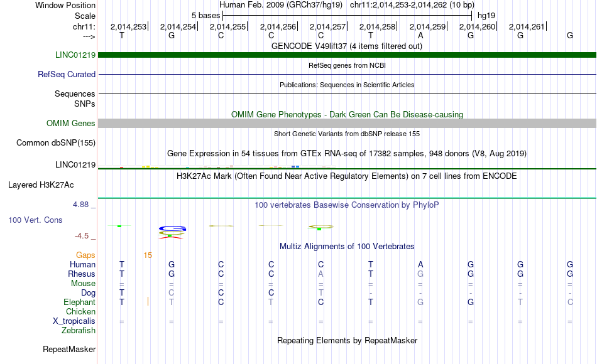This screenshot has width=597, height=364.
Task: Click the OMIM Genes track label
Action: pyautogui.click(x=70, y=123)
